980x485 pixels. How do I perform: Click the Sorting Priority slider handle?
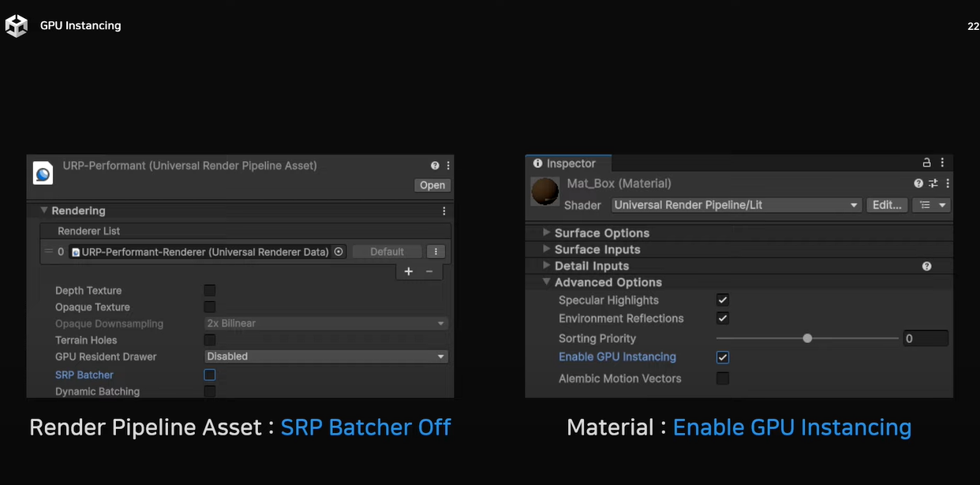point(807,338)
